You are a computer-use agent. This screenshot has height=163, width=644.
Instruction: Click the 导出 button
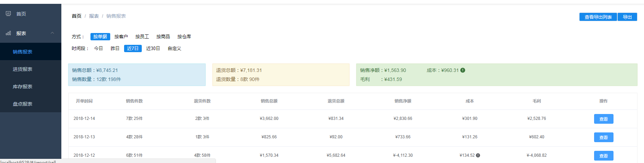click(x=627, y=17)
